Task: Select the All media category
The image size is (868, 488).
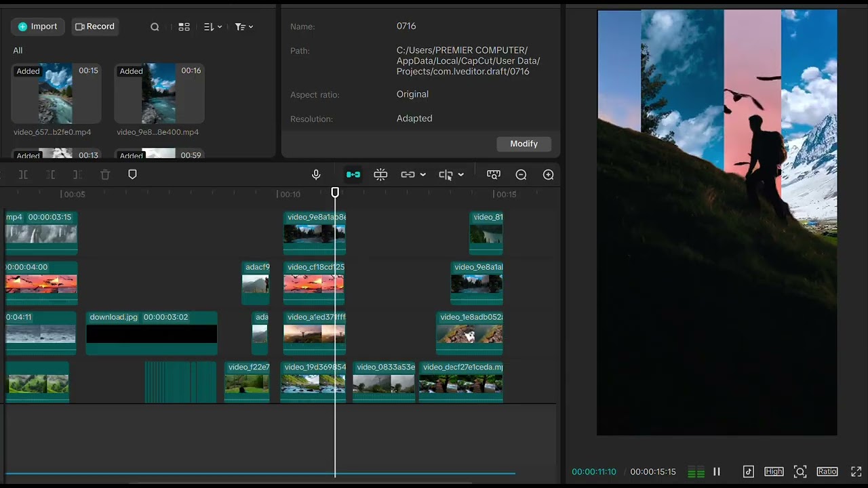Action: pos(18,50)
